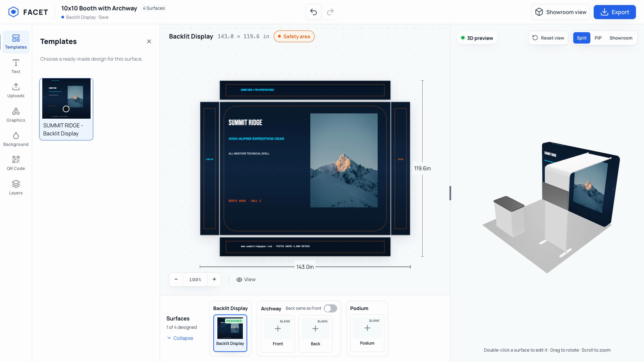Zoom in with the plus button
The height and width of the screenshot is (362, 644).
click(x=214, y=279)
